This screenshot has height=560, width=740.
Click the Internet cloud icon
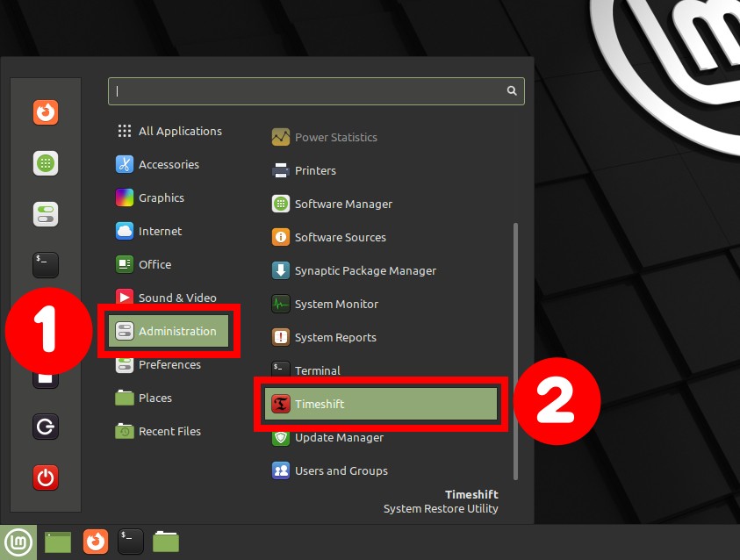pyautogui.click(x=125, y=231)
